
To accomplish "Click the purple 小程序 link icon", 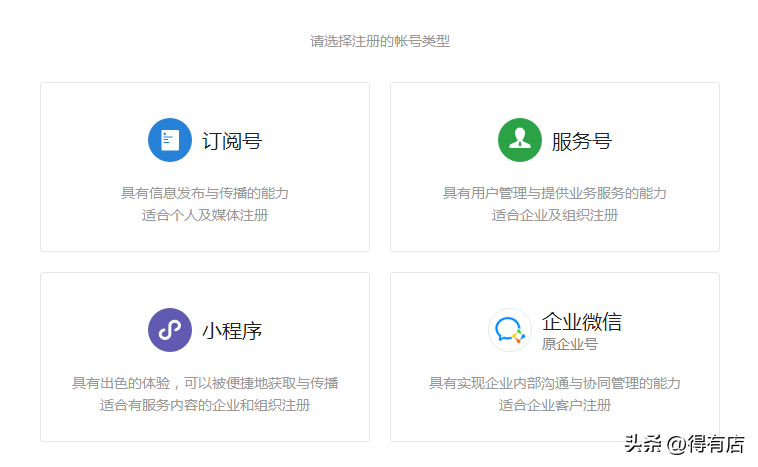I will coord(170,330).
